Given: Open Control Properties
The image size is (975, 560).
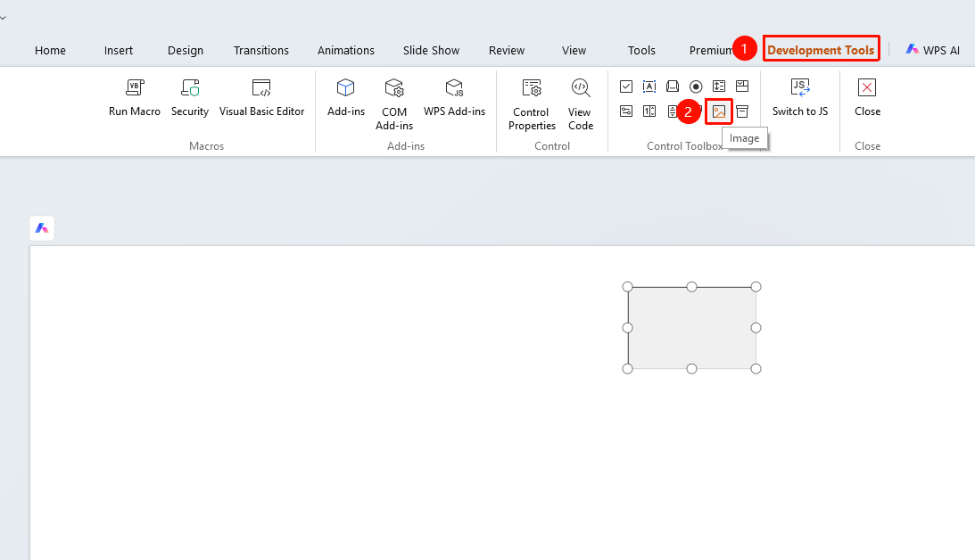Looking at the screenshot, I should [x=532, y=104].
